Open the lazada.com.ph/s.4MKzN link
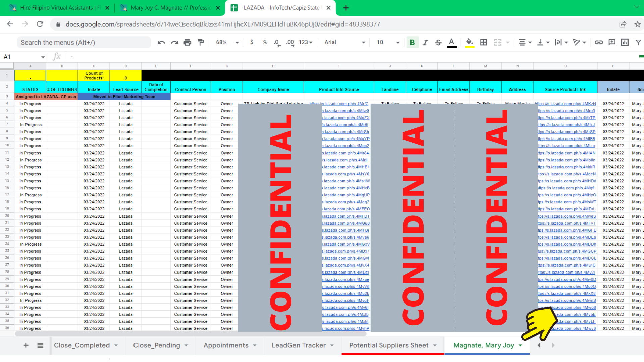 coord(566,104)
